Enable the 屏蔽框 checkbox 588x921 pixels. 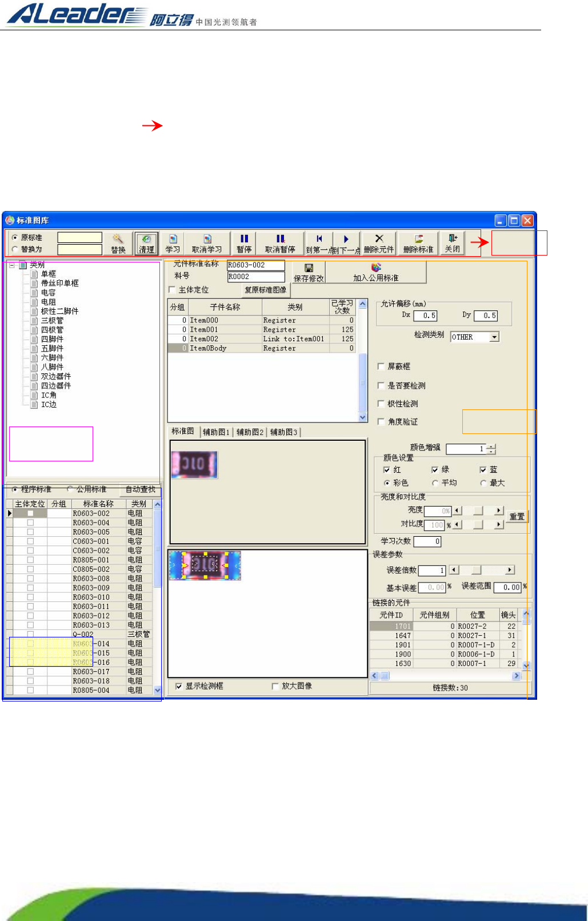(x=381, y=366)
